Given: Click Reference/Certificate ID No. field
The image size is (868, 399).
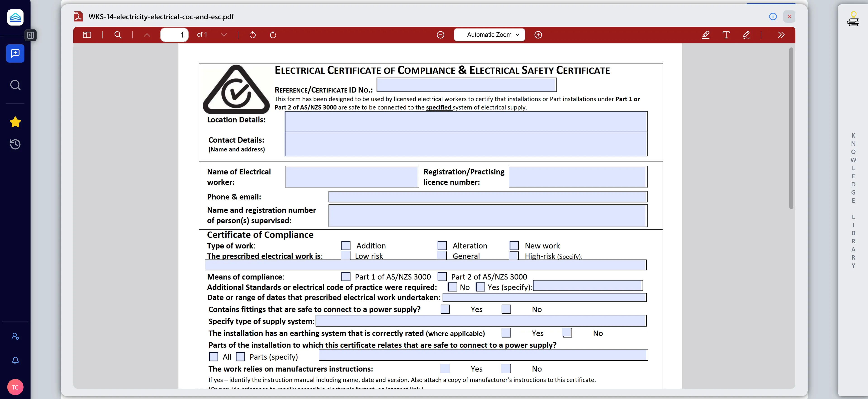Looking at the screenshot, I should click(x=467, y=85).
